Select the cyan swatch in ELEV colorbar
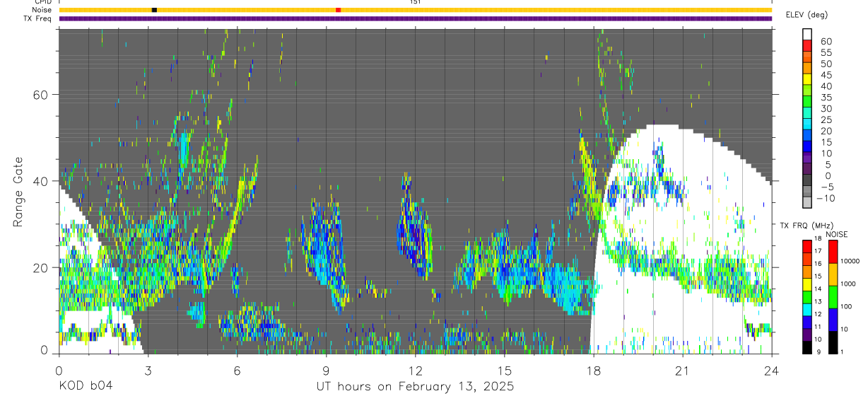868x401 pixels. click(x=807, y=124)
